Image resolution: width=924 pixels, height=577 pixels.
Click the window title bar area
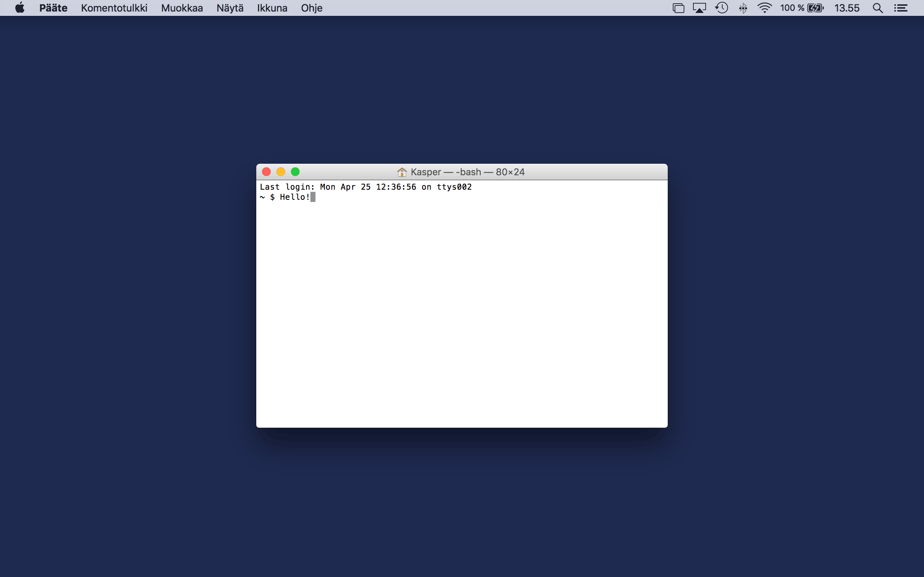462,172
